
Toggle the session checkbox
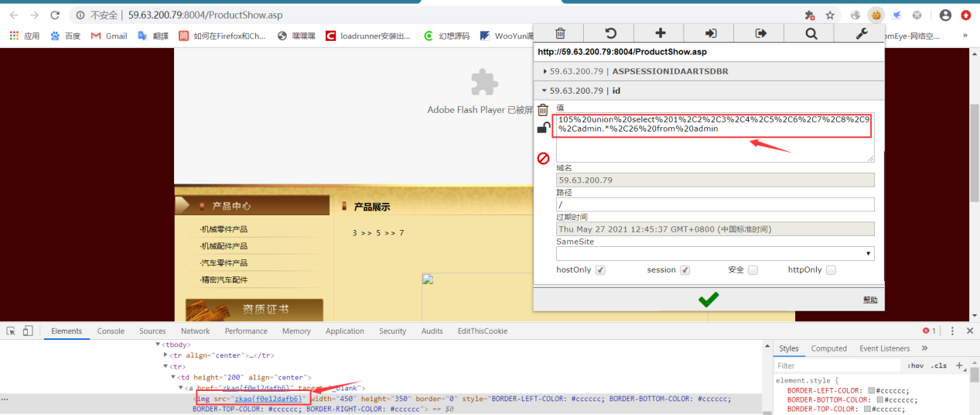(x=685, y=270)
